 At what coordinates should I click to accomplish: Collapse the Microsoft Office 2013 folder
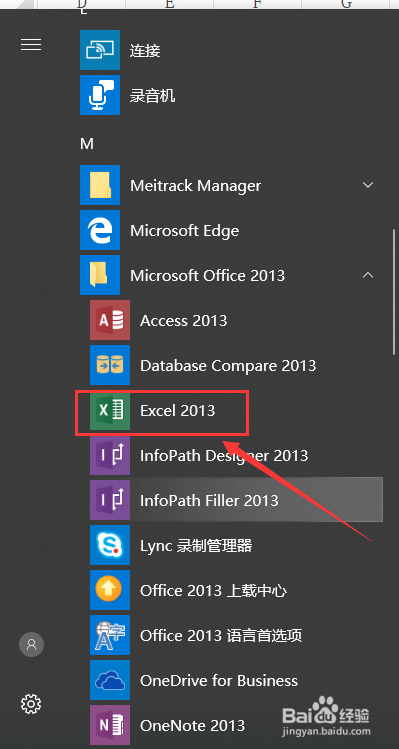[367, 275]
